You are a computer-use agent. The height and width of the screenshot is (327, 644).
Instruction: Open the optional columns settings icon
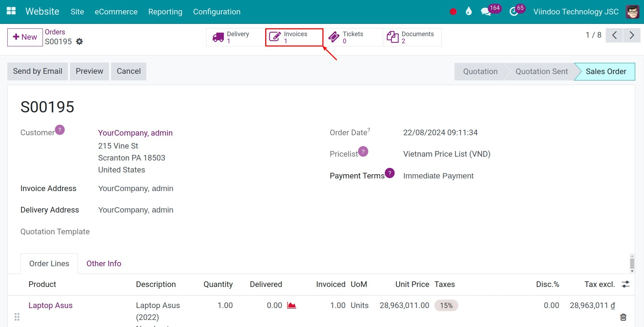click(x=625, y=284)
